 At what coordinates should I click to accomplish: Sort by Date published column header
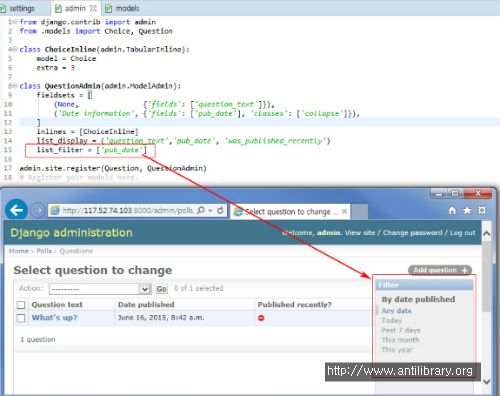tap(146, 305)
